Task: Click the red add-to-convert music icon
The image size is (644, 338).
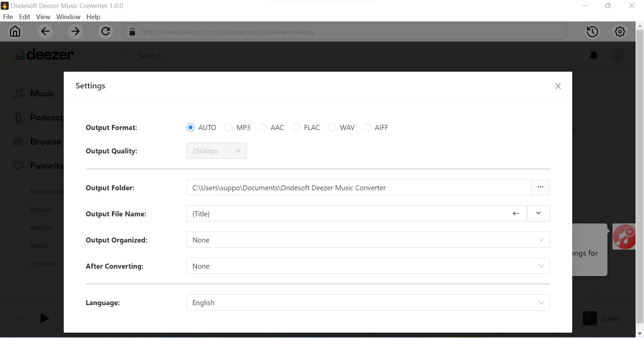Action: pos(624,236)
